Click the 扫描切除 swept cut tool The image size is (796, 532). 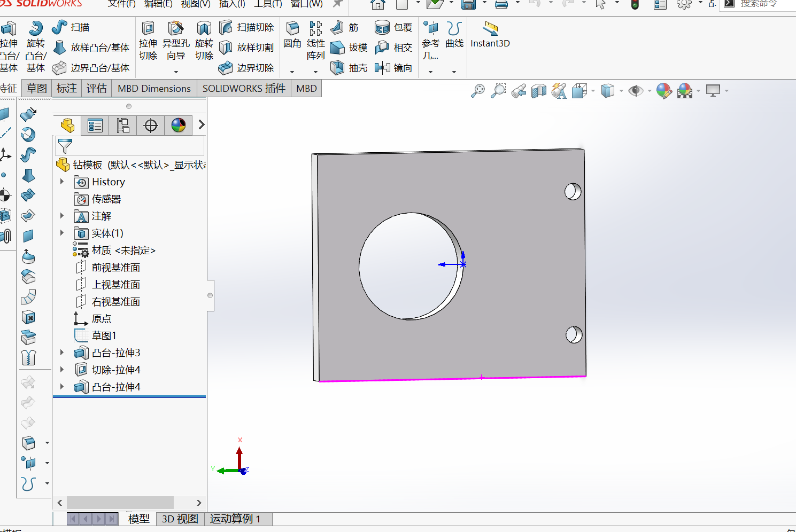(x=246, y=27)
